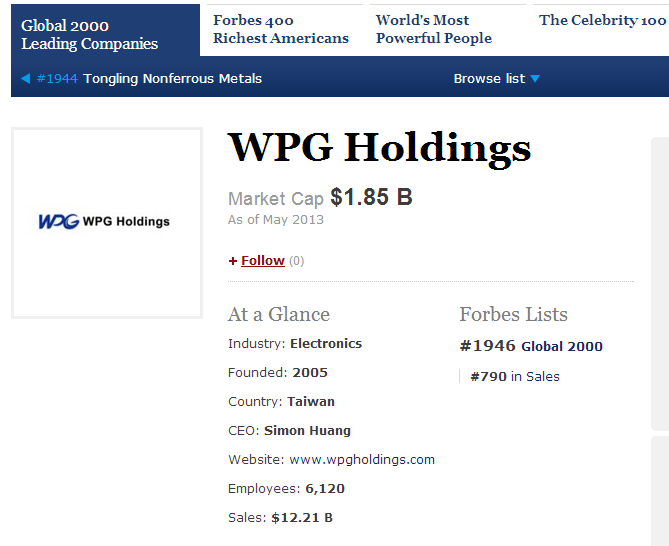Click the #1946 rank number

click(x=487, y=346)
